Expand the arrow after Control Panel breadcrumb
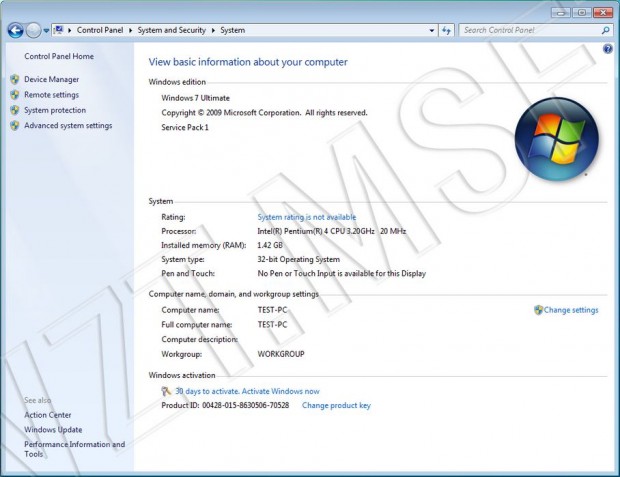Image resolution: width=620 pixels, height=477 pixels. (130, 30)
